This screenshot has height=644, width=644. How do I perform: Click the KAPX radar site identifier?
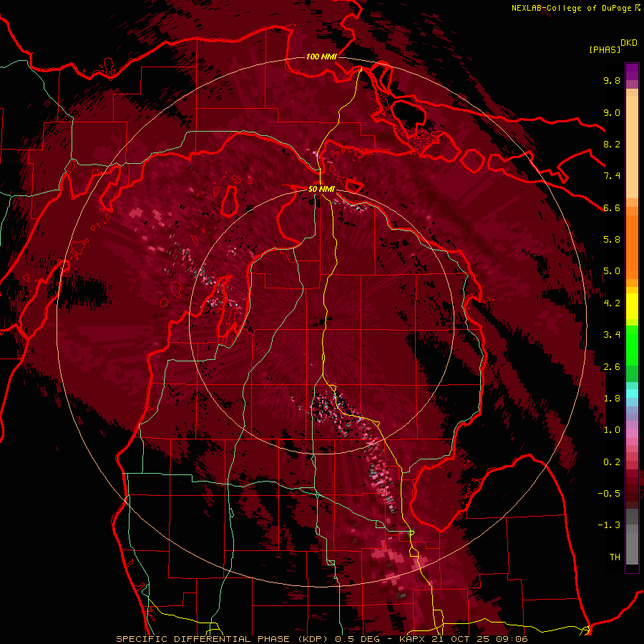point(411,639)
